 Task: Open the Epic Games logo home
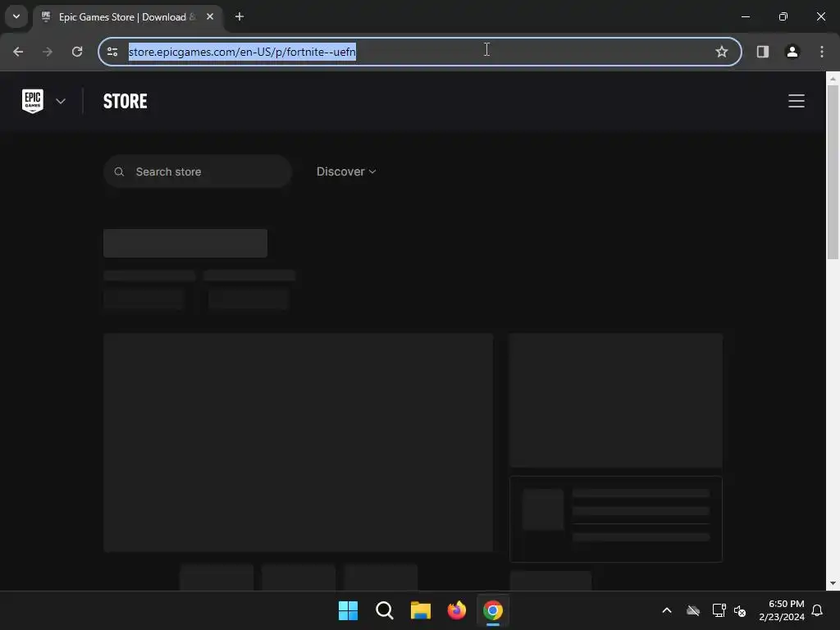click(33, 101)
